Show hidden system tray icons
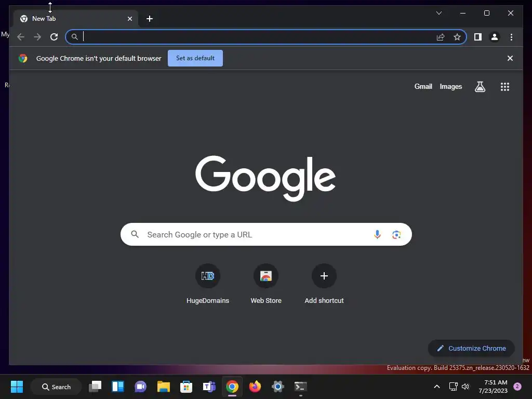The image size is (532, 399). coord(437,387)
